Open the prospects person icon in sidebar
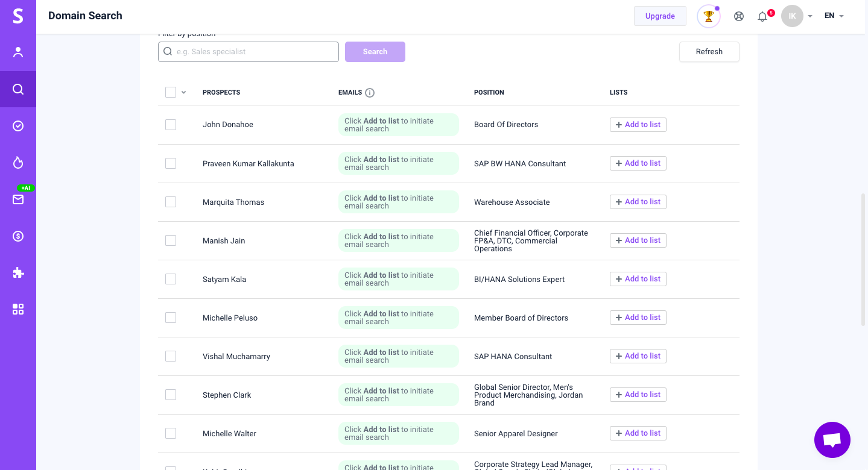Image resolution: width=868 pixels, height=470 pixels. tap(18, 52)
